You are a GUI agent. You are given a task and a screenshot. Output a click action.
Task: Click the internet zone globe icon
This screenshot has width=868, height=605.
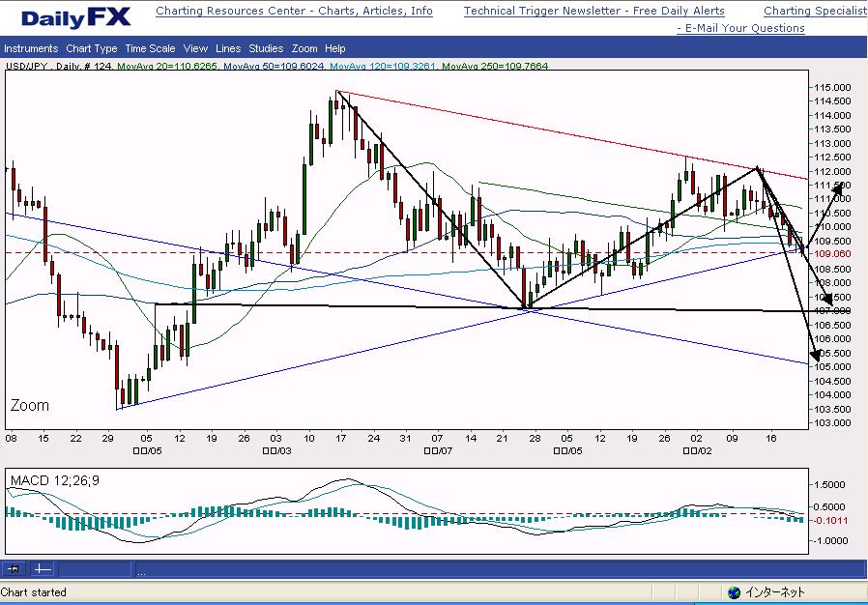(x=735, y=592)
